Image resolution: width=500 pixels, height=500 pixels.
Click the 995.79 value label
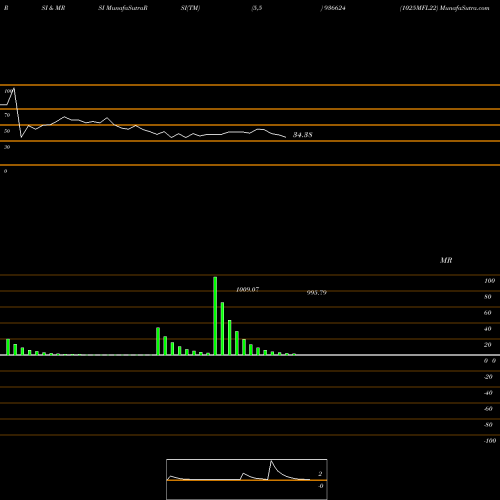pos(317,292)
